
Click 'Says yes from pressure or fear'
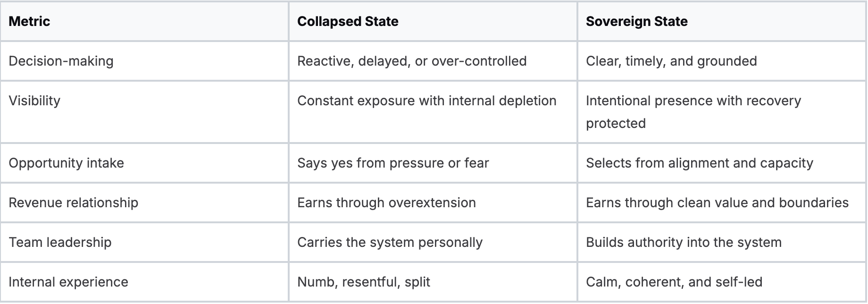coord(393,163)
